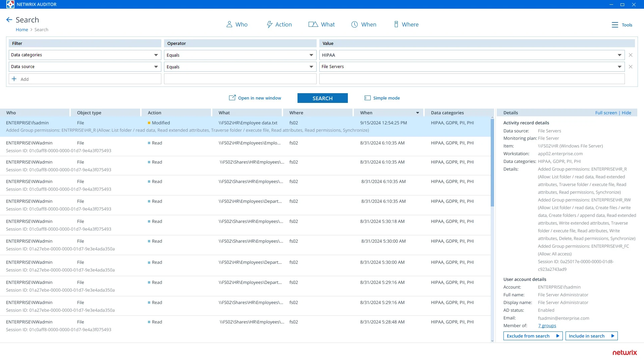
Task: Expand the Data categories filter dropdown
Action: (156, 55)
